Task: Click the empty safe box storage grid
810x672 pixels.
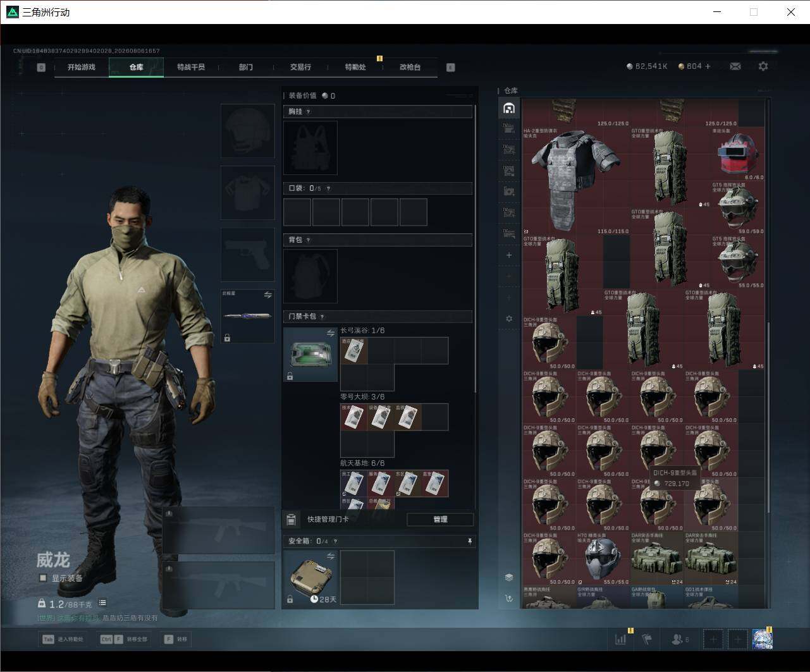Action: tap(367, 578)
